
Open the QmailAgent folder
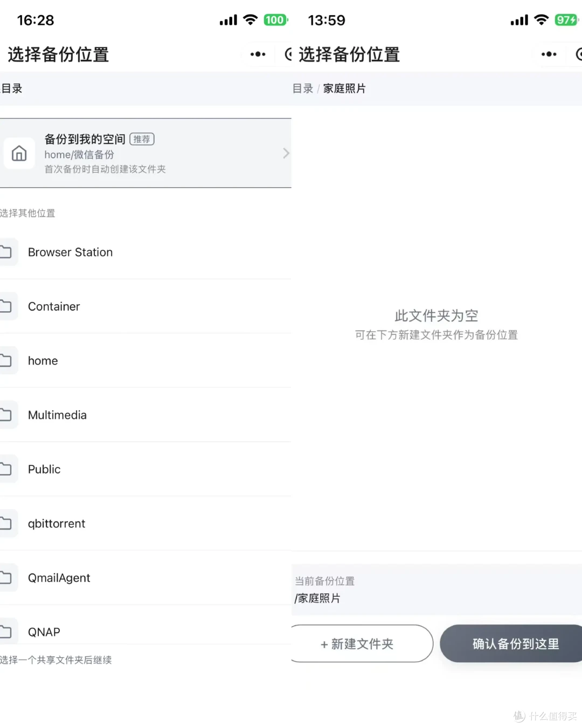(x=145, y=578)
